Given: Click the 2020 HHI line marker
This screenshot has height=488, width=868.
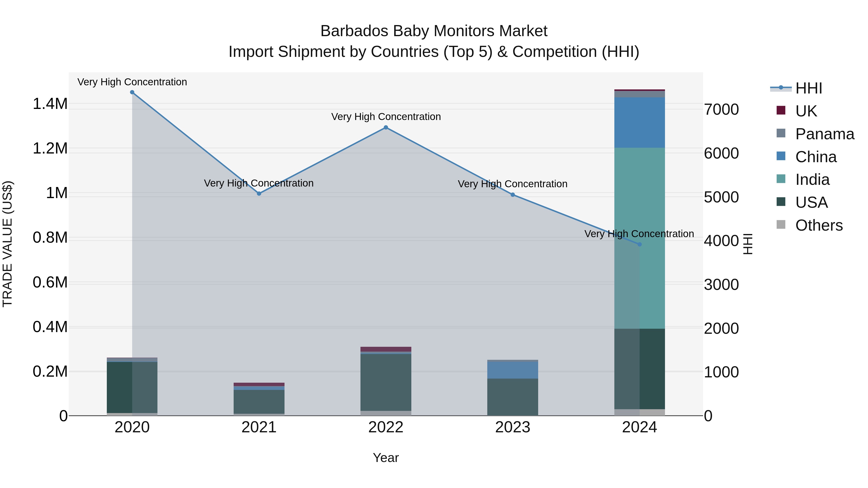Looking at the screenshot, I should point(132,92).
